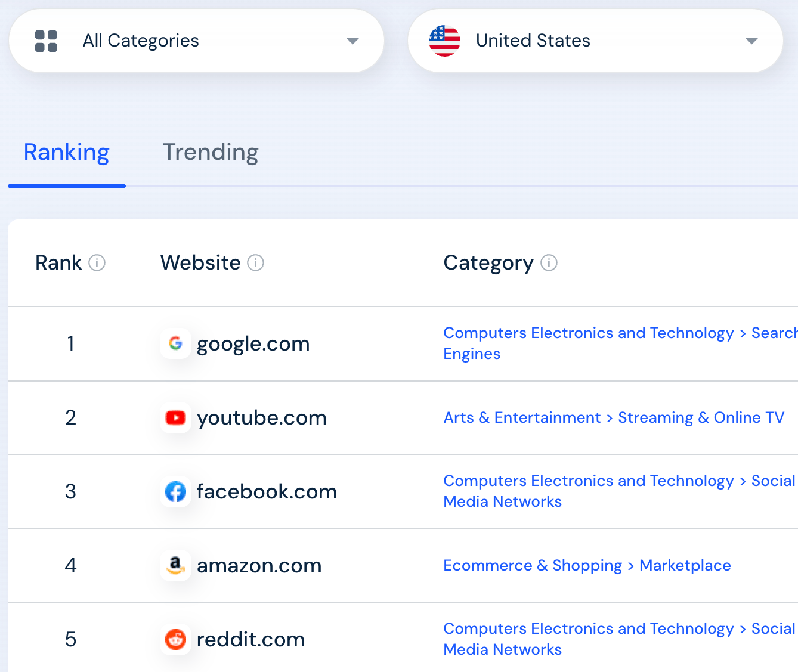Switch to the Trending tab
The width and height of the screenshot is (798, 672).
coord(211,153)
